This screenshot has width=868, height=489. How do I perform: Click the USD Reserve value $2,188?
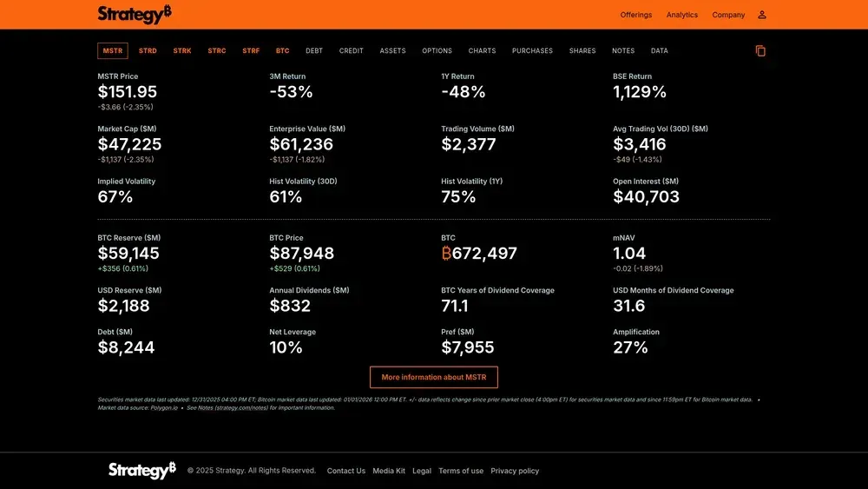coord(123,307)
